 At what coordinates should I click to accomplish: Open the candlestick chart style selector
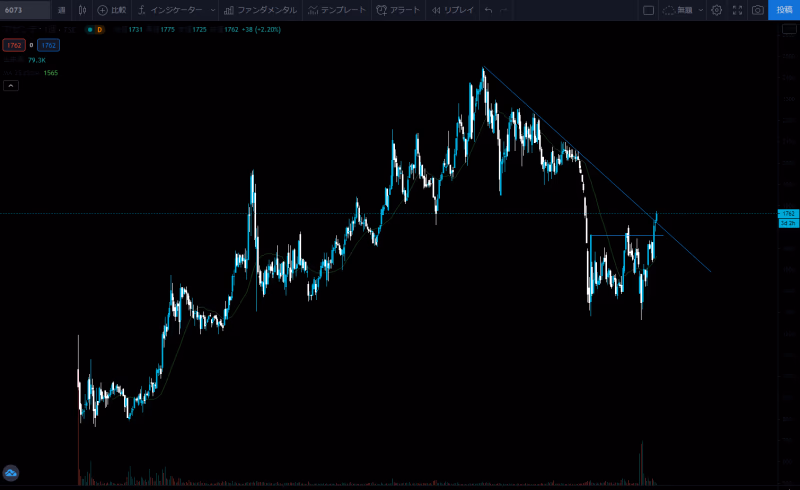click(x=82, y=10)
